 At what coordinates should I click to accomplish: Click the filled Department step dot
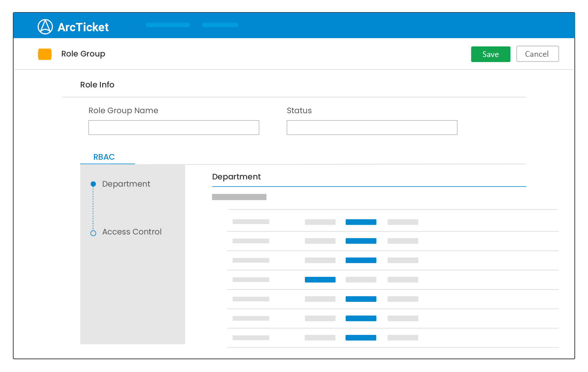93,184
